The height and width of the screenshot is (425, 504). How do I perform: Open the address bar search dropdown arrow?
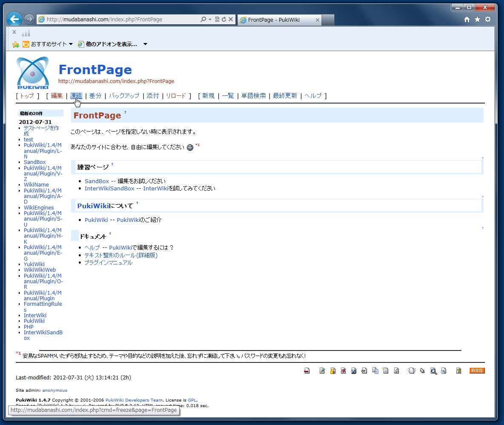210,19
